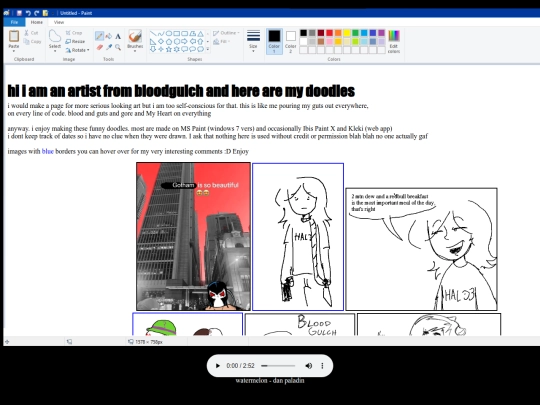The width and height of the screenshot is (540, 405).
Task: Select the Magnifier tool
Action: [118, 47]
